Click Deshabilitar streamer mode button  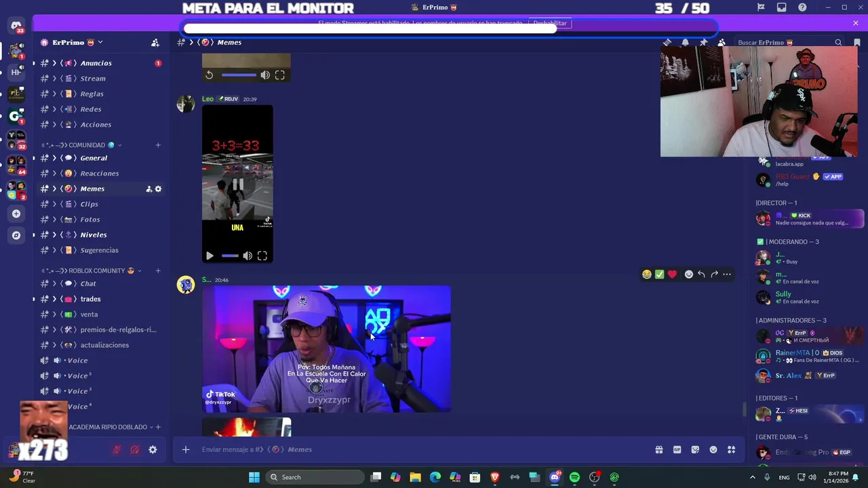549,23
